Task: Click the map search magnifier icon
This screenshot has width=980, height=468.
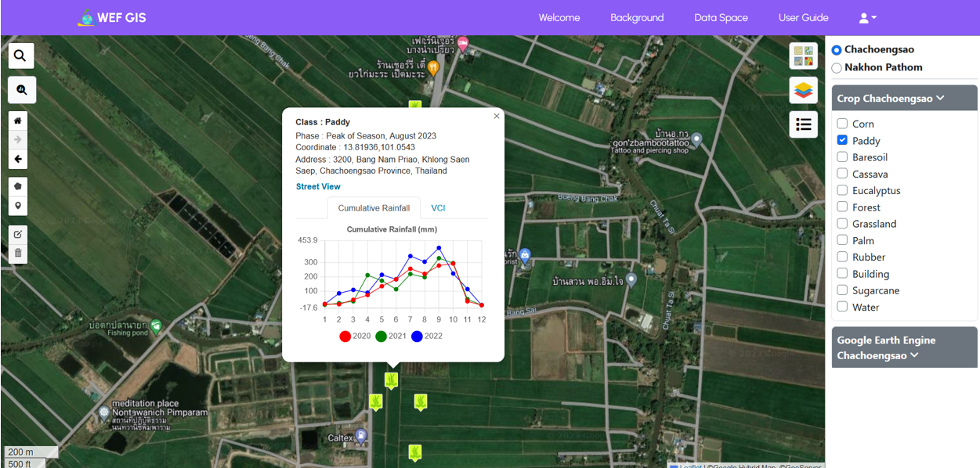Action: (20, 56)
